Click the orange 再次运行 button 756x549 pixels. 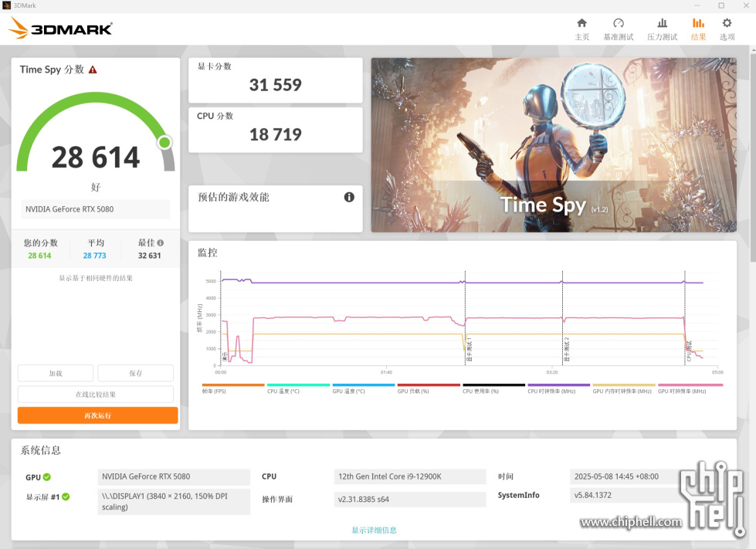(97, 415)
